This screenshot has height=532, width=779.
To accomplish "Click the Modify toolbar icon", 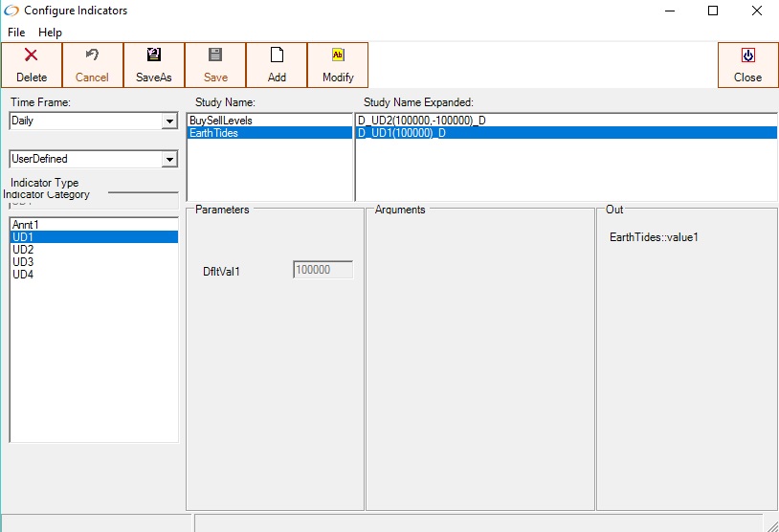I will [338, 55].
